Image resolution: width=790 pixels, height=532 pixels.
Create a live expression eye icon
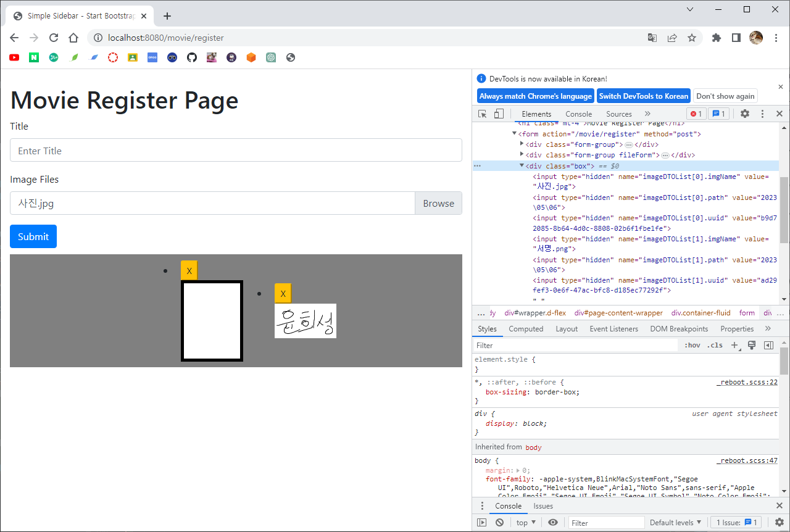pyautogui.click(x=553, y=523)
